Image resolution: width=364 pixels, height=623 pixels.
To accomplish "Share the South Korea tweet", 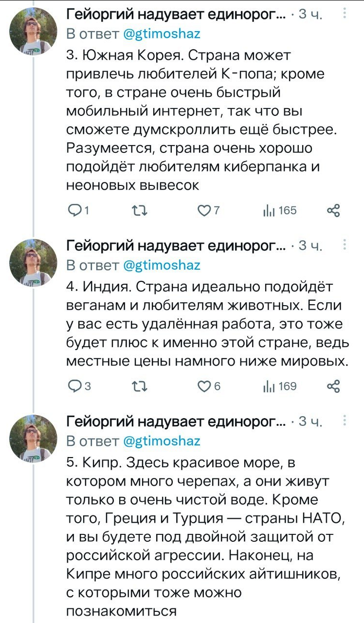I will tap(333, 210).
